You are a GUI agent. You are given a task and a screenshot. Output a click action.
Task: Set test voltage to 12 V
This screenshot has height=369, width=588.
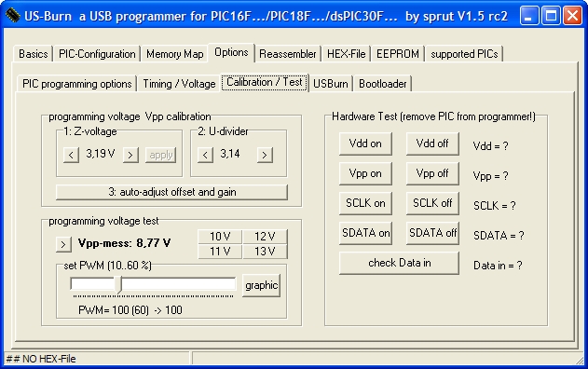coord(265,237)
